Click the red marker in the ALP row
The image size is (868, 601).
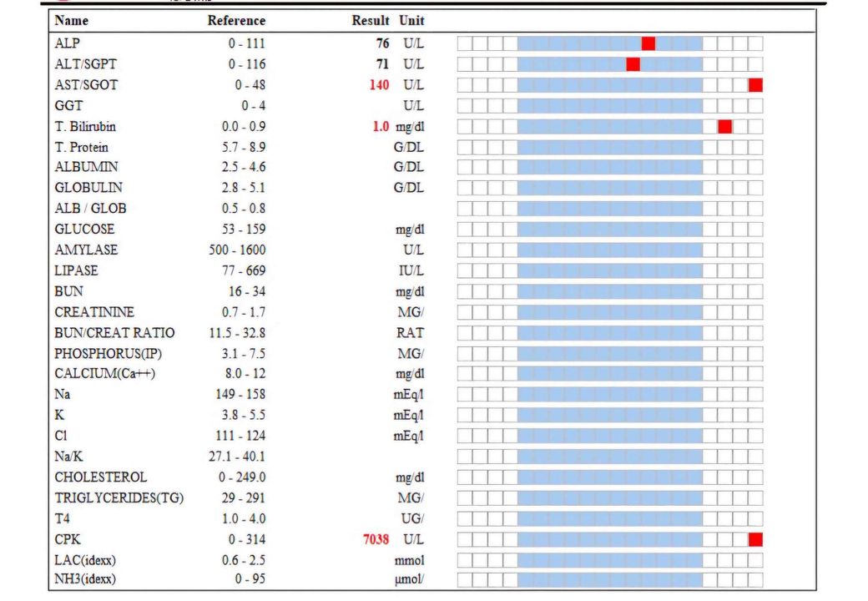(648, 43)
